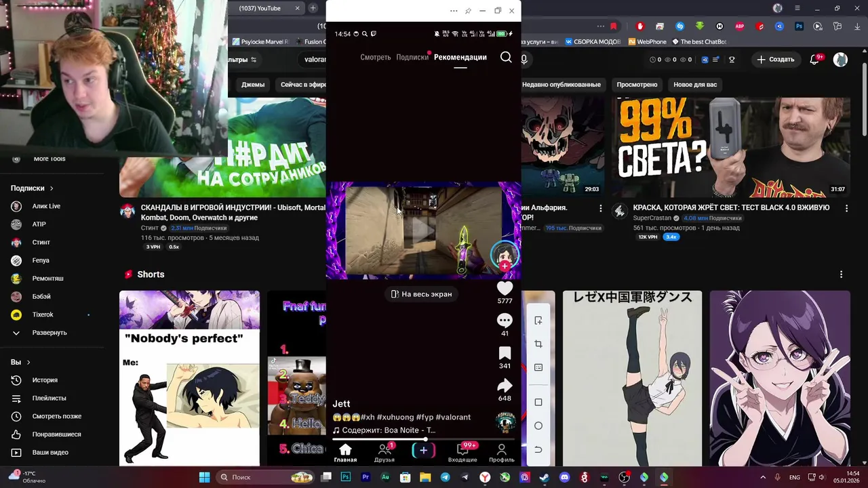Tap Android home circle in mirror sidebar
Viewport: 868px width, 488px height.
538,426
